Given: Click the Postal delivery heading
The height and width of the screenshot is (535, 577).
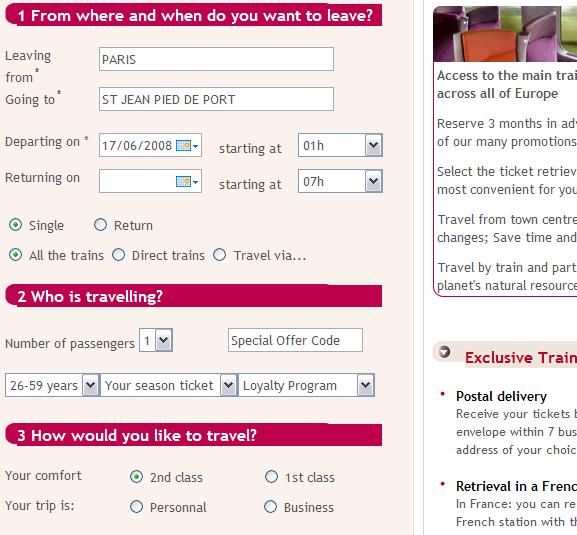Looking at the screenshot, I should point(501,396).
